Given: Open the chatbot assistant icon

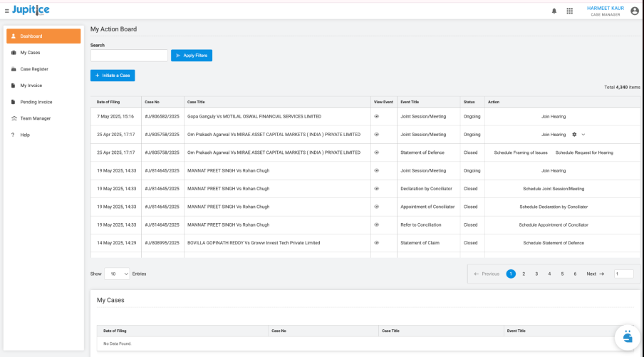Looking at the screenshot, I should click(x=627, y=336).
